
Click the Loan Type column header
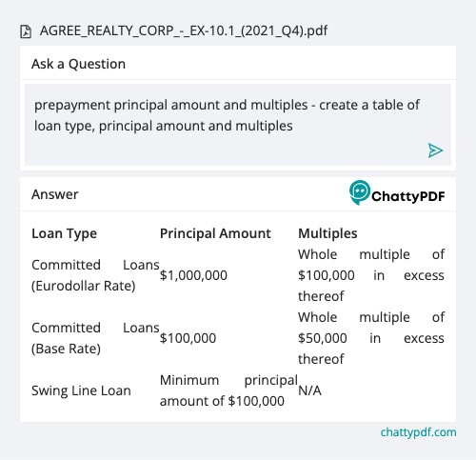coord(64,234)
